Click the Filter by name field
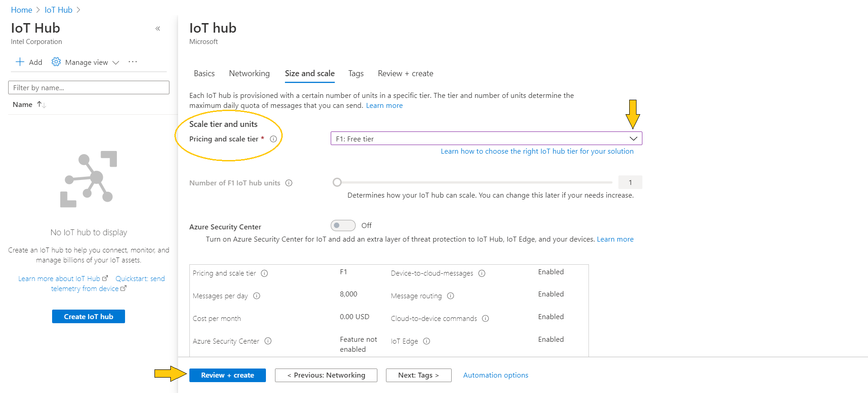Screen dimensions: 868x393 pyautogui.click(x=89, y=88)
